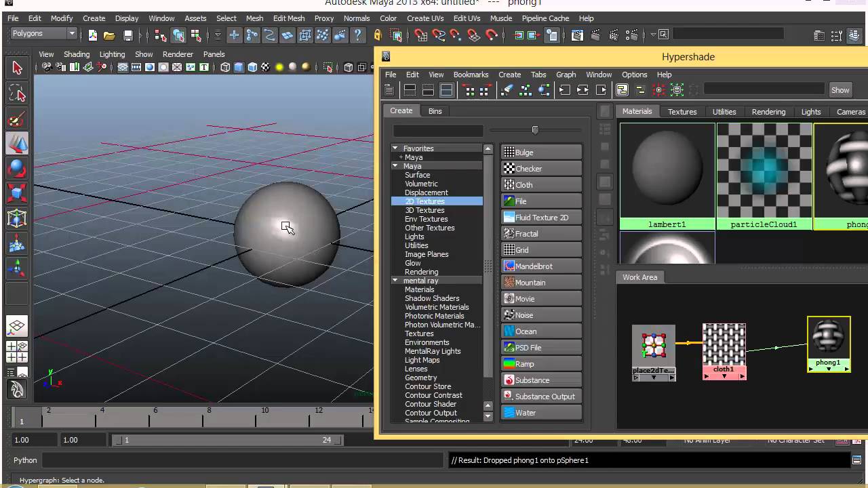The image size is (868, 488).
Task: Create a Fractal texture node
Action: point(541,234)
